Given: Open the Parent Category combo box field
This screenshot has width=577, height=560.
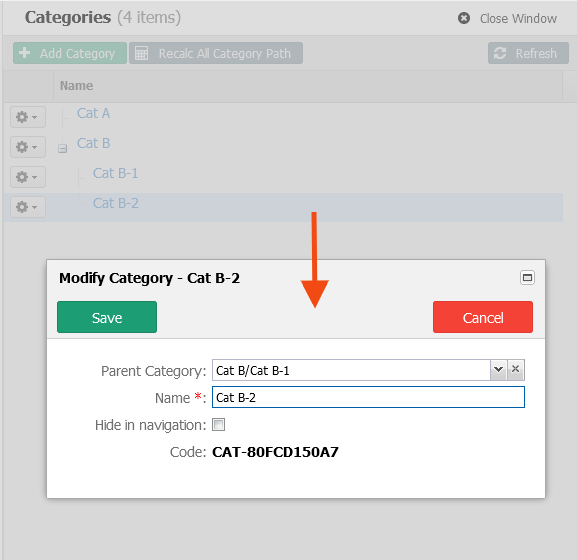Looking at the screenshot, I should tap(351, 370).
